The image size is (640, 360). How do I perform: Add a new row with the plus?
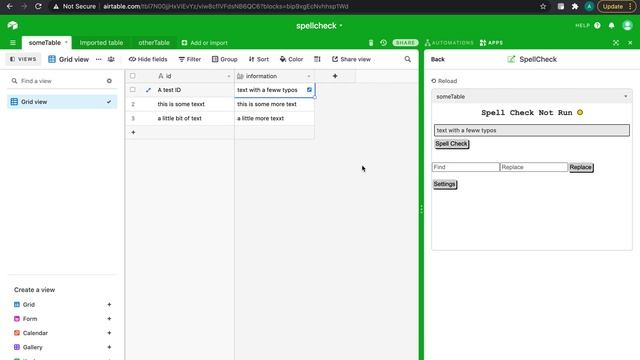point(133,132)
